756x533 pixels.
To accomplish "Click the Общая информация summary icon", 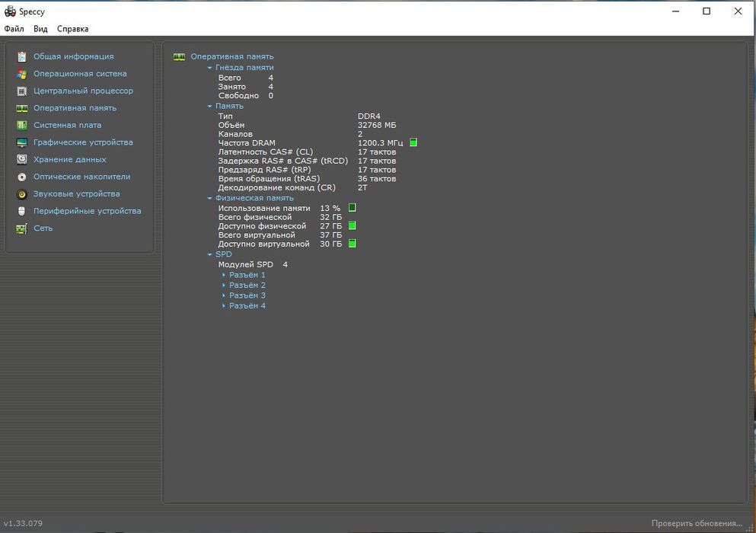I will click(x=21, y=56).
